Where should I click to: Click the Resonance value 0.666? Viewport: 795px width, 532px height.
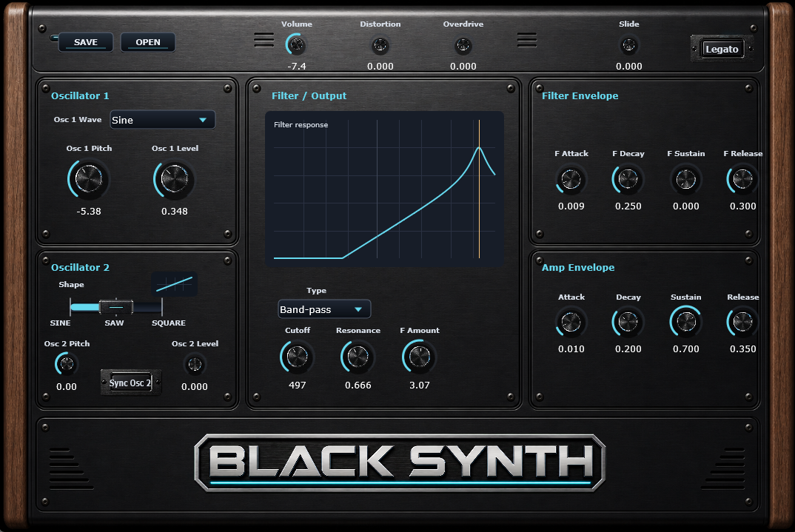coord(358,385)
